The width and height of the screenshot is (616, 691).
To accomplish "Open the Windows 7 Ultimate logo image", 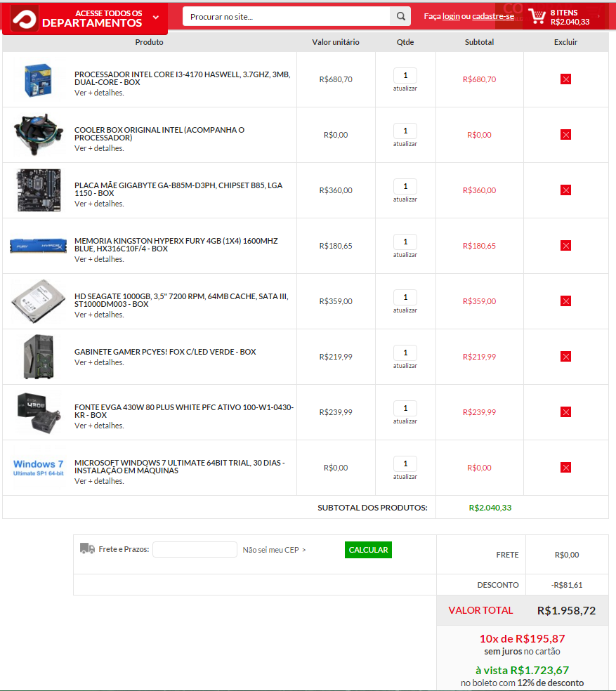I will pos(39,468).
